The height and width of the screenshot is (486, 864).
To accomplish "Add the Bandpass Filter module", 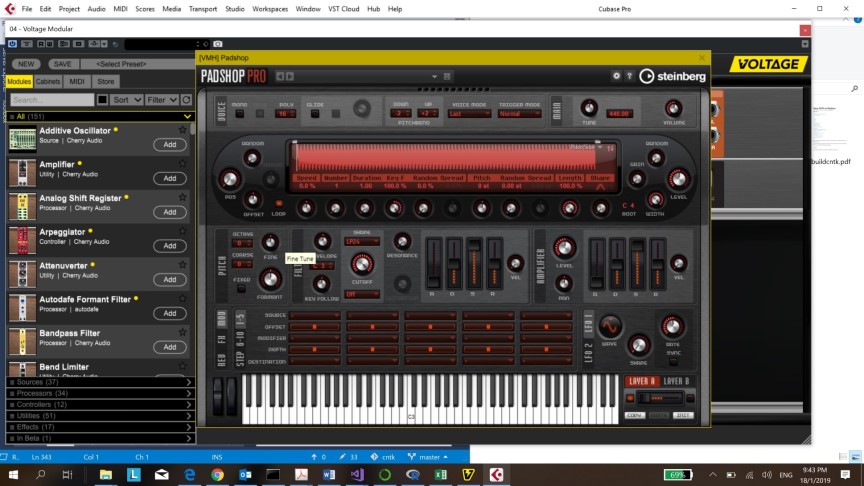I will tap(170, 347).
